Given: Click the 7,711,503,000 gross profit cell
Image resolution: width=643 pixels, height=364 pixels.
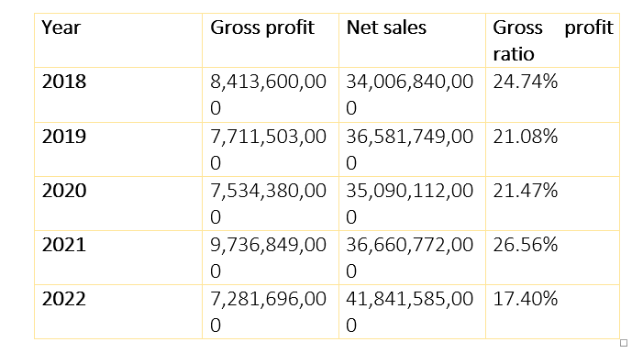Looking at the screenshot, I should 271,149.
